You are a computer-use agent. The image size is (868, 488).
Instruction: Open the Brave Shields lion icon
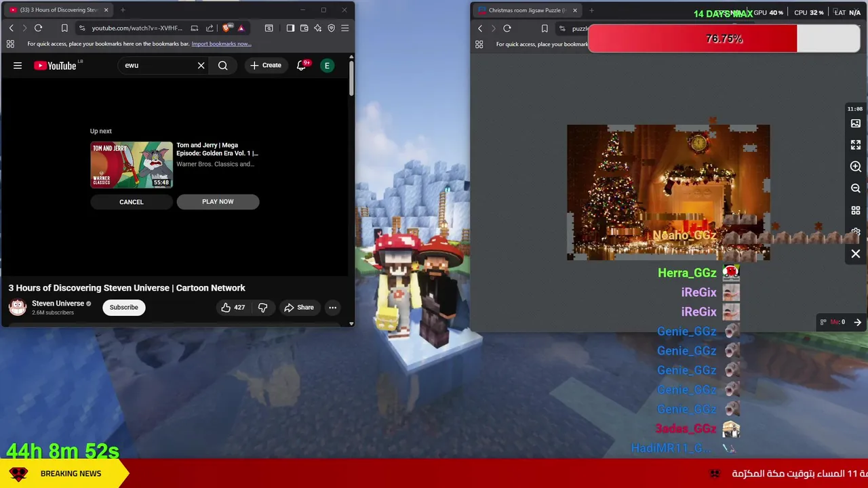point(226,28)
